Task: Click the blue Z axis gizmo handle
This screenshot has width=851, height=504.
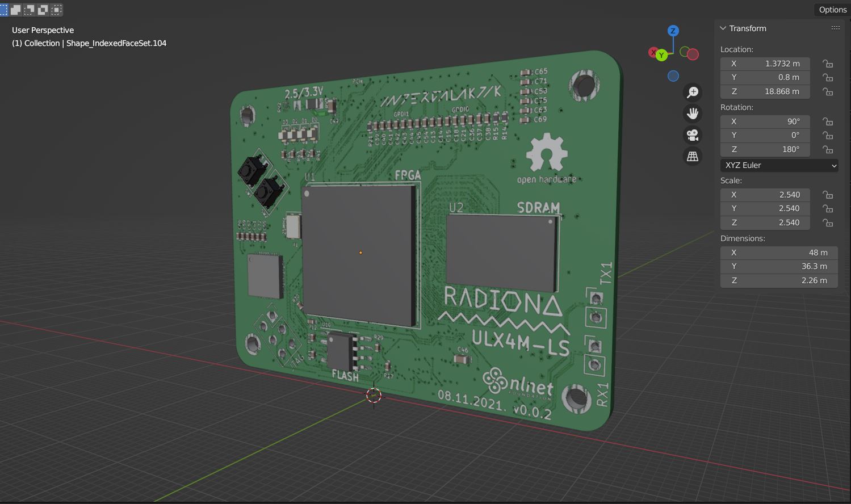Action: 673,31
